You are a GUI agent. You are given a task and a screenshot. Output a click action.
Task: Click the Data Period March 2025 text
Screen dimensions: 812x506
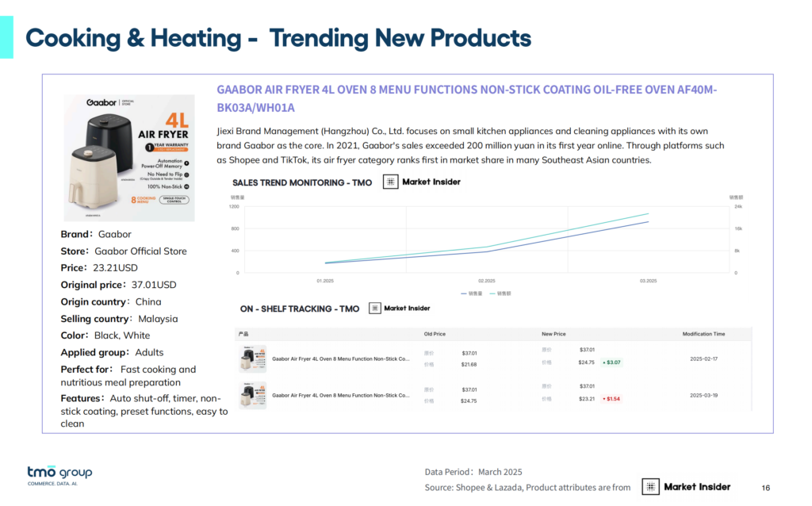(473, 472)
